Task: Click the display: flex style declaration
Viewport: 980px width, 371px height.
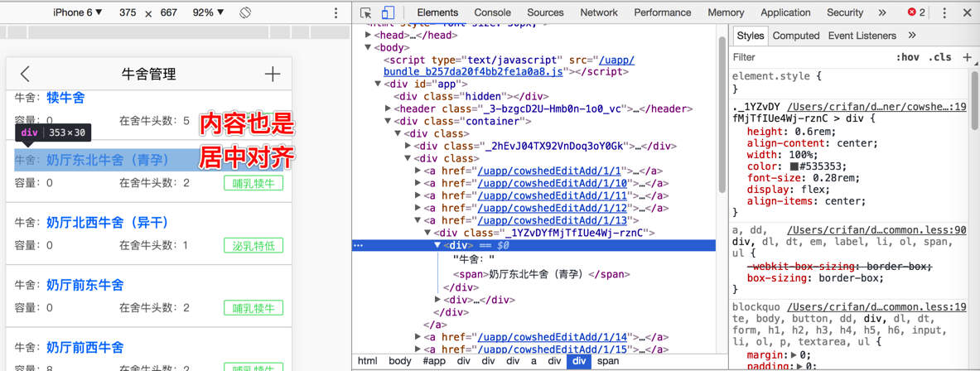Action: [x=789, y=190]
